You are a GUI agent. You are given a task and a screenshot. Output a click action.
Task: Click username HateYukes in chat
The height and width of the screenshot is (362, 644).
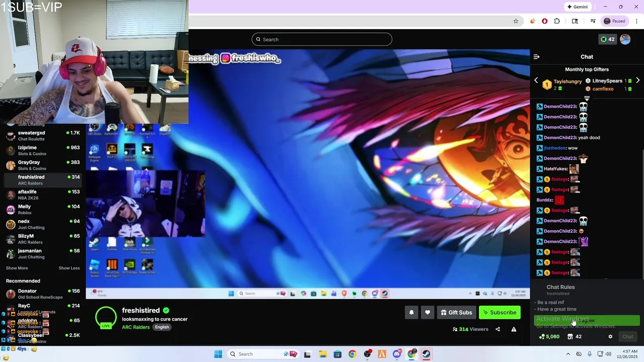(555, 169)
